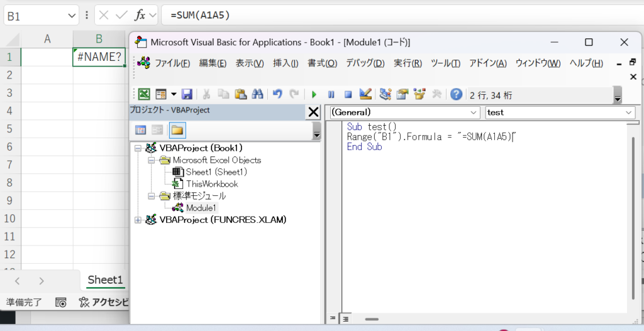Click the formula bar showing =SUM(A1A5)
This screenshot has height=331, width=644.
(x=402, y=16)
